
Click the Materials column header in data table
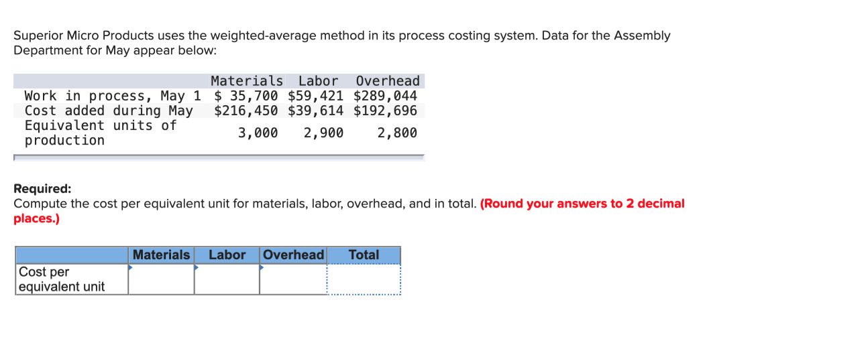click(x=247, y=81)
